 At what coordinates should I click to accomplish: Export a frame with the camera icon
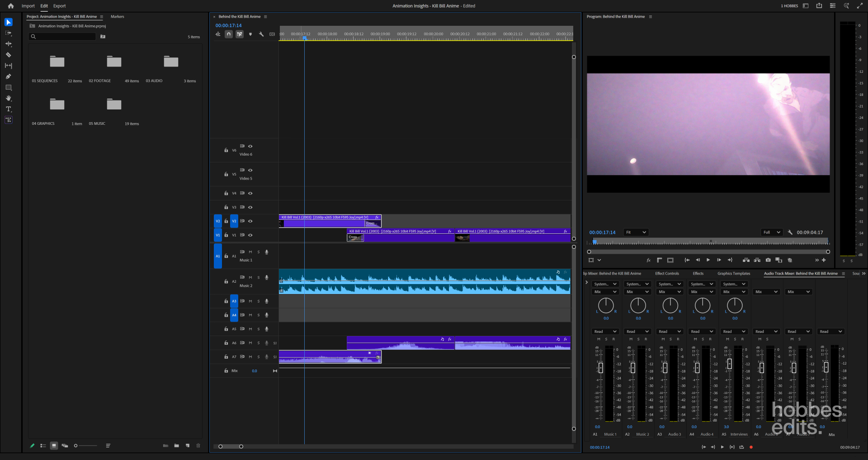coord(768,260)
